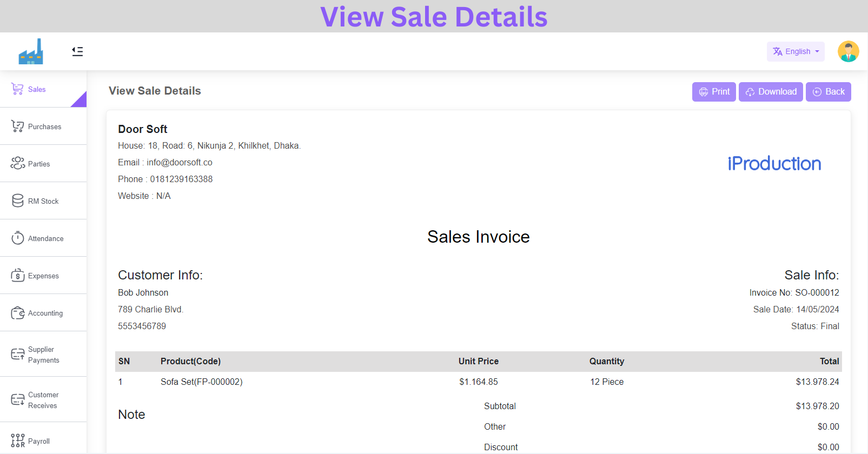Click the iProduction logo
868x454 pixels.
[x=774, y=164]
